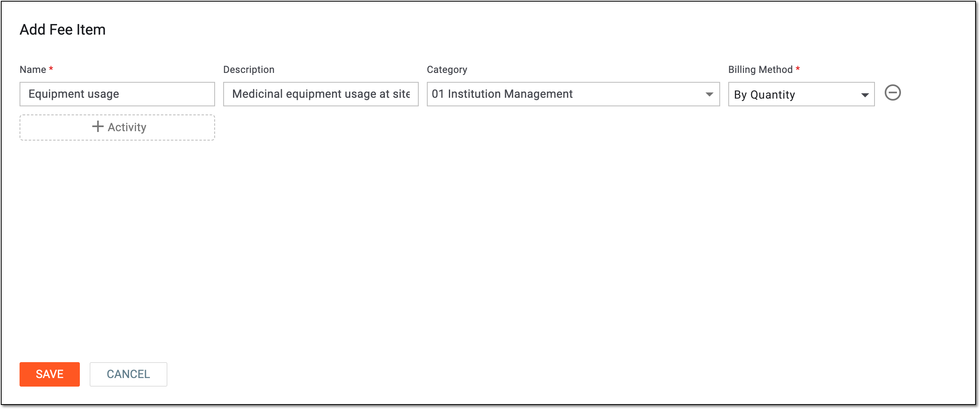This screenshot has height=409, width=980.
Task: Click the Add Fee Item heading
Action: click(x=63, y=30)
